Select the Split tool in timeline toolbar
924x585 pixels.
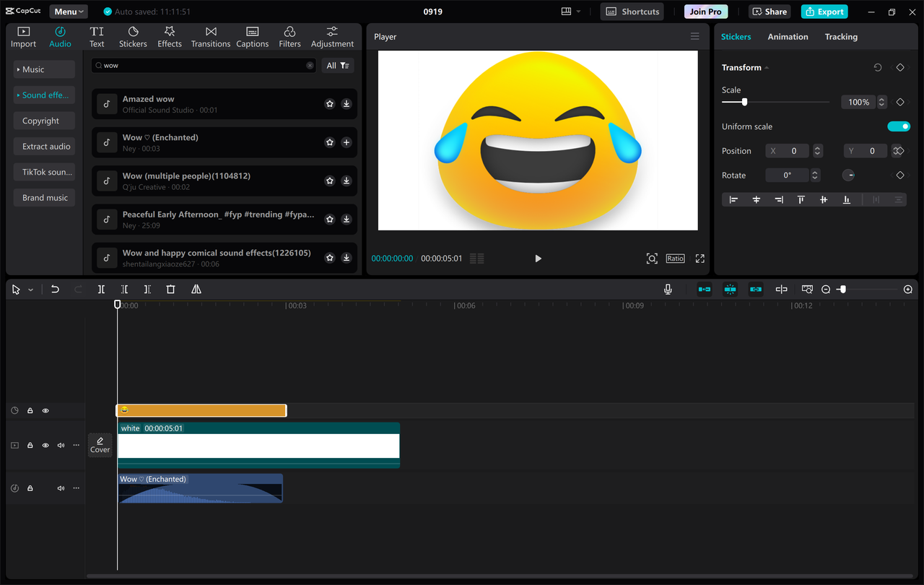pos(101,289)
